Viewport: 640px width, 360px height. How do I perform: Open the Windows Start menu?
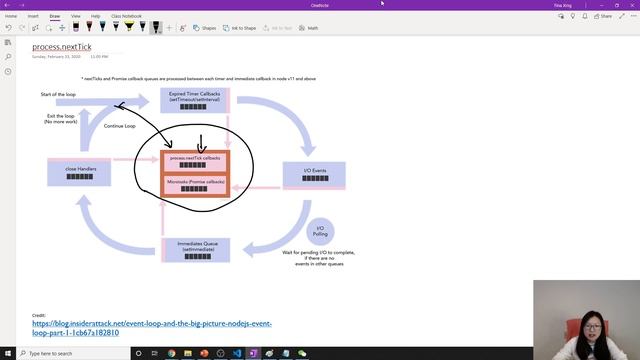(x=8, y=353)
